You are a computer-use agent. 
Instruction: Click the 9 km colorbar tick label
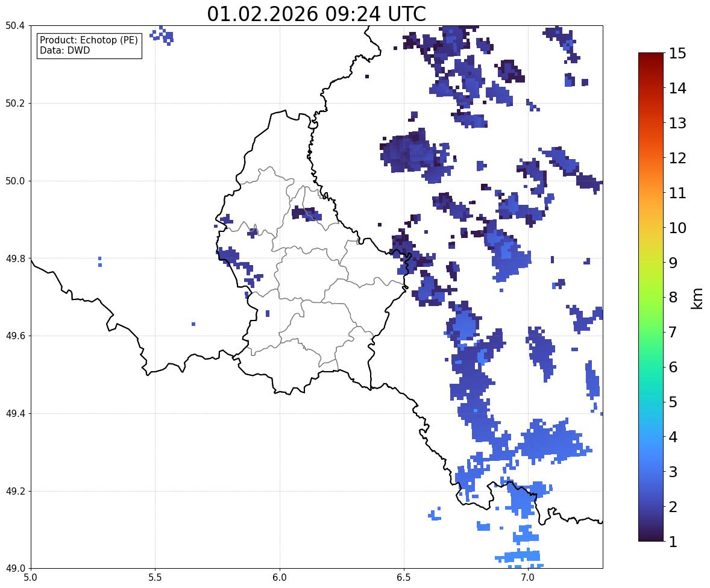point(673,263)
